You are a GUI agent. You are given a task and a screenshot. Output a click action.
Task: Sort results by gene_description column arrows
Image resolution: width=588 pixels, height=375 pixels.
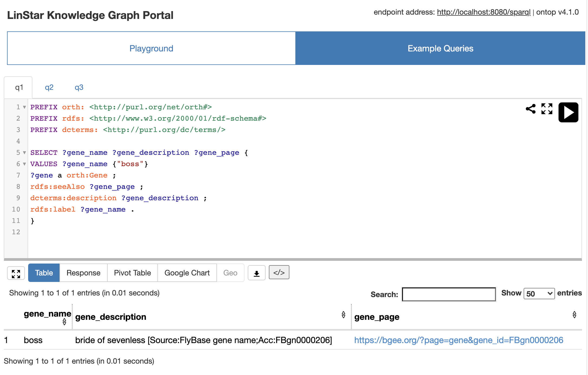[x=343, y=315]
